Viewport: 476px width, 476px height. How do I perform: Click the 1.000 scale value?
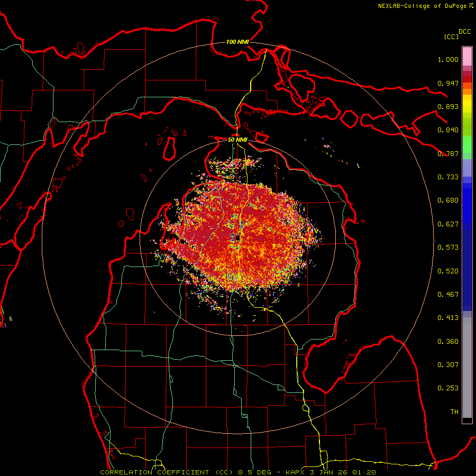tap(448, 59)
